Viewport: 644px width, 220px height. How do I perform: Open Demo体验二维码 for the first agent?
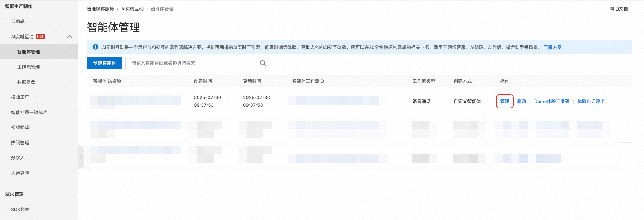click(x=551, y=101)
